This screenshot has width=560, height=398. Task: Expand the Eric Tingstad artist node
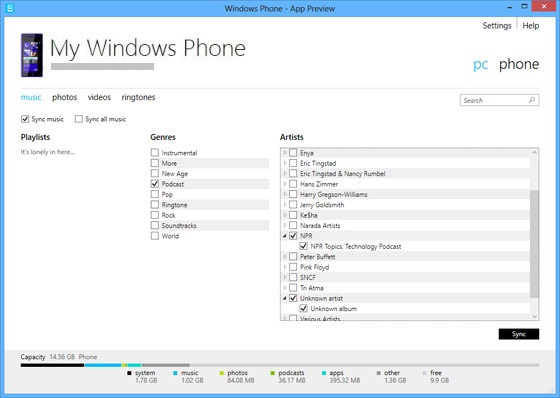tap(285, 163)
